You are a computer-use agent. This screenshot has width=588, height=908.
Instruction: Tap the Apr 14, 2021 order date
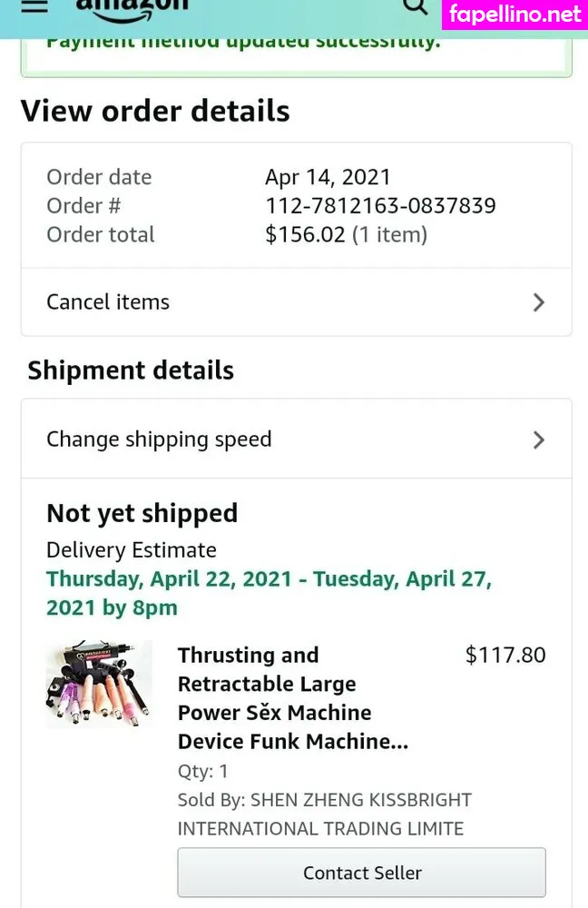coord(328,177)
